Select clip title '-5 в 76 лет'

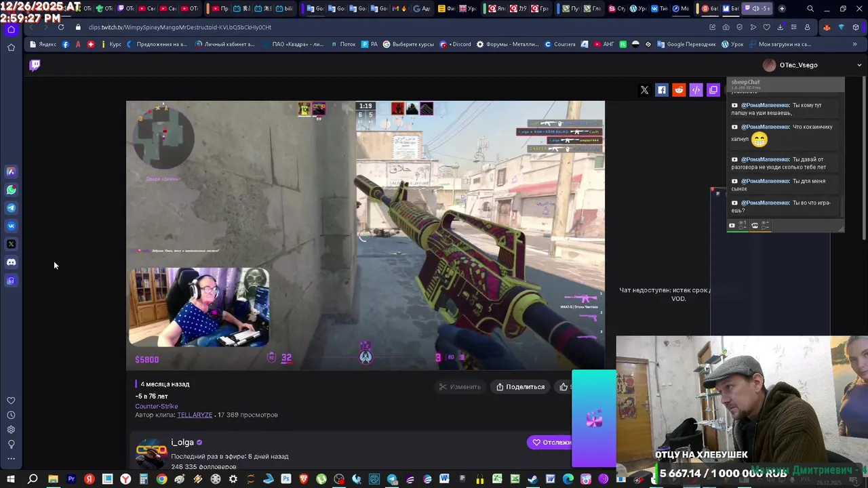(151, 396)
